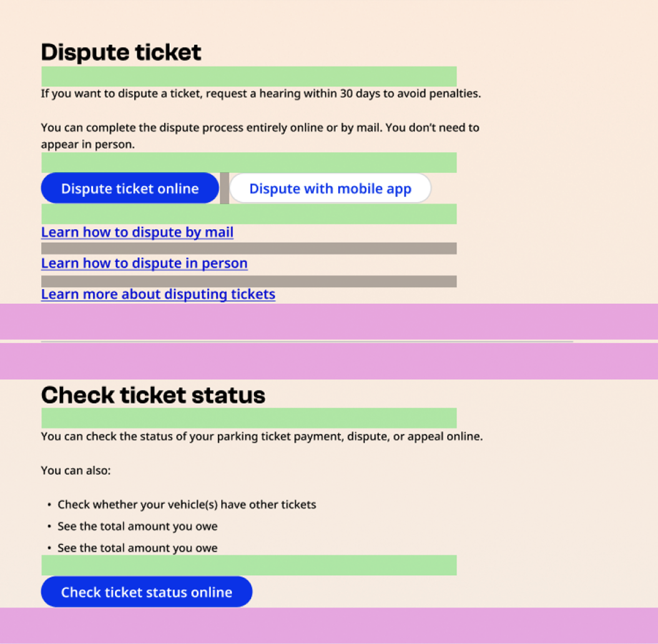
Task: Click the green bar under "Dispute ticket" heading
Action: tap(248, 76)
